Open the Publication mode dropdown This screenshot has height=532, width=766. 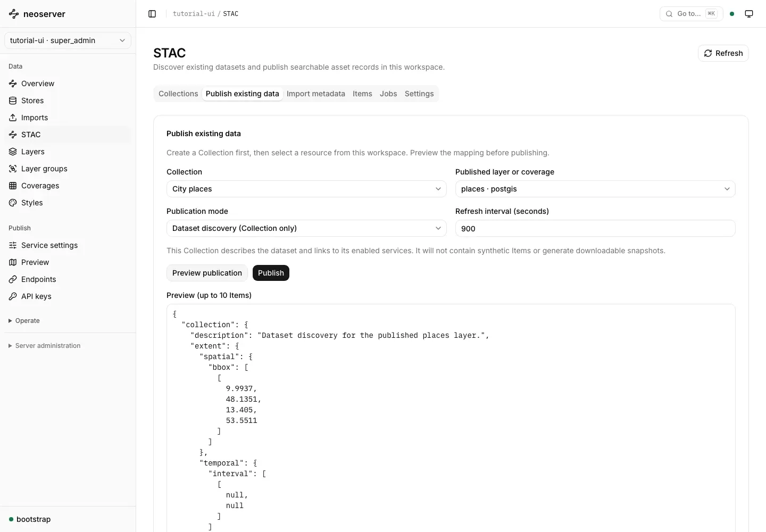306,228
